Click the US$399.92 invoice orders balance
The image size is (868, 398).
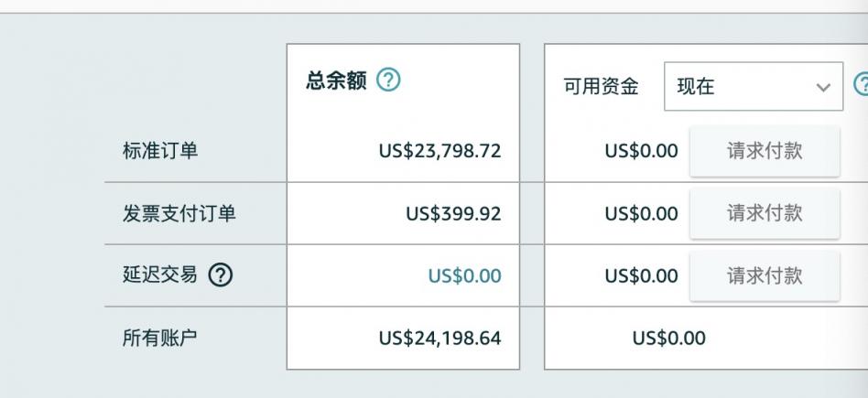(453, 214)
